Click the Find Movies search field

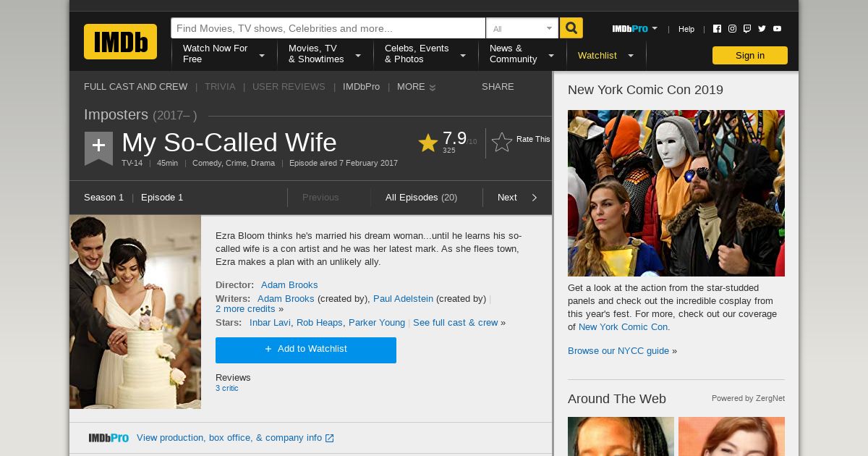point(328,28)
